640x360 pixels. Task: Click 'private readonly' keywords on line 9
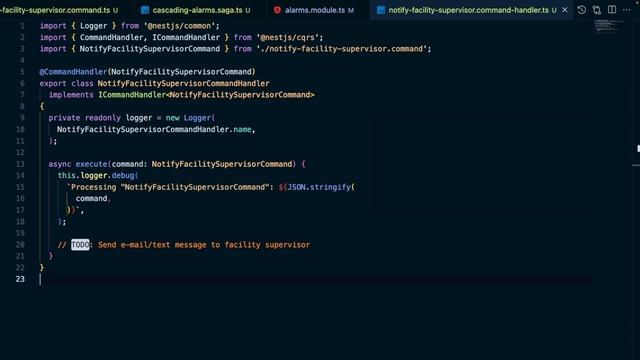click(84, 118)
